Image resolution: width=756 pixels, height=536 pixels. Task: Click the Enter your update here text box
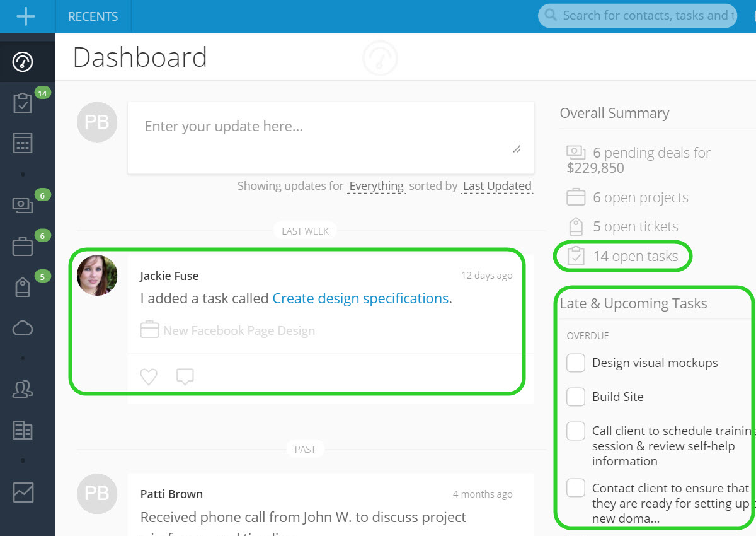(x=331, y=138)
